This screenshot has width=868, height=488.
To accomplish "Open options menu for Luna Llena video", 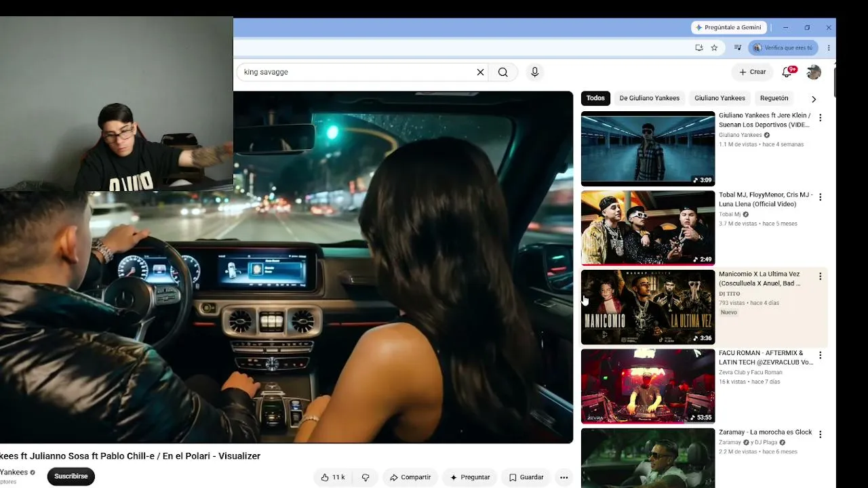I will (x=820, y=197).
